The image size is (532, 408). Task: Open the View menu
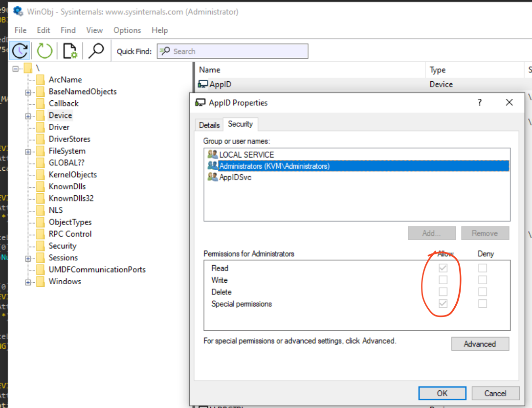click(94, 30)
